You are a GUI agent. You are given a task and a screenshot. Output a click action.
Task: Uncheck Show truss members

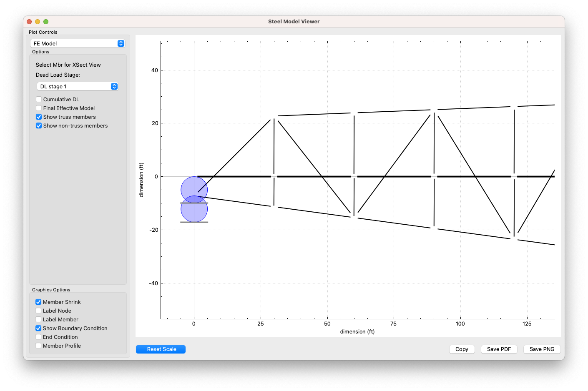39,117
